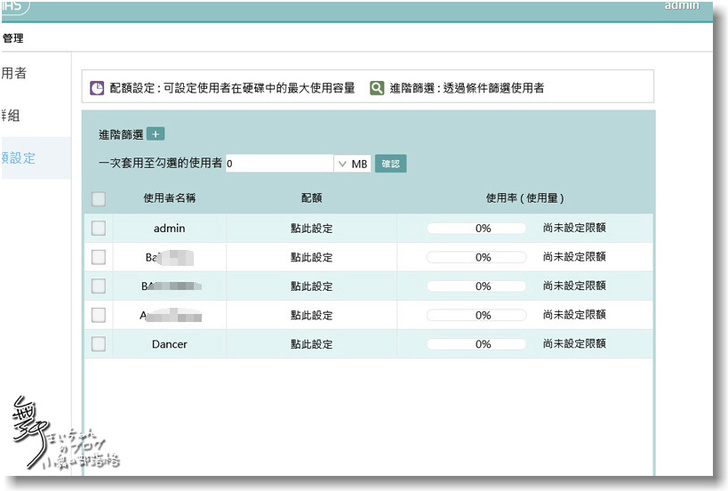This screenshot has width=728, height=491.
Task: Click the admin usage progress bar
Action: pos(476,228)
